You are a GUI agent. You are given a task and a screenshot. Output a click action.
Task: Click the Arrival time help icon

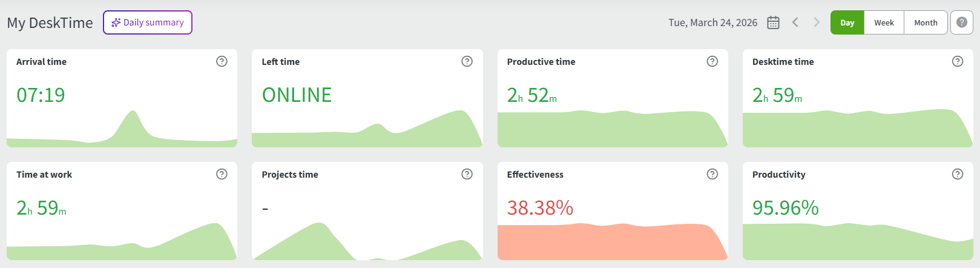222,61
